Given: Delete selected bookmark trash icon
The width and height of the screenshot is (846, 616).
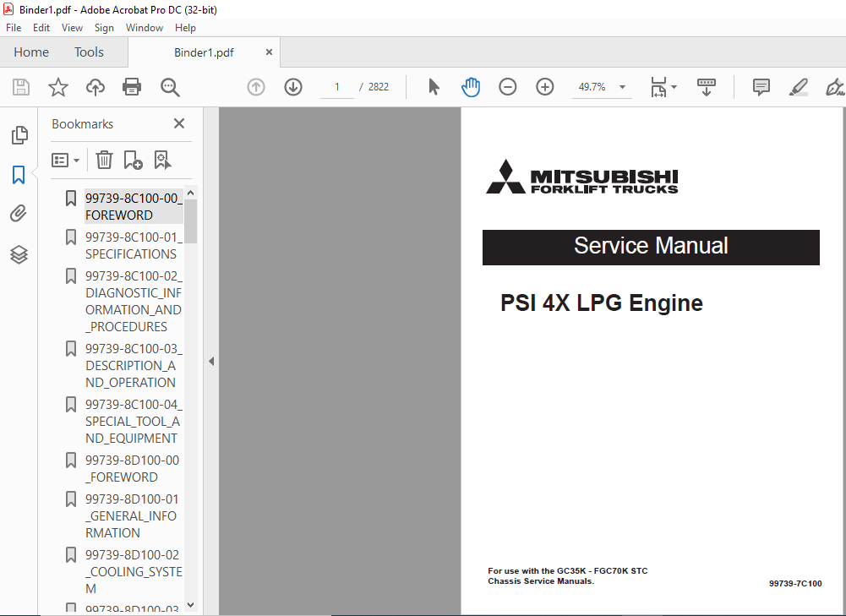Looking at the screenshot, I should tap(104, 160).
